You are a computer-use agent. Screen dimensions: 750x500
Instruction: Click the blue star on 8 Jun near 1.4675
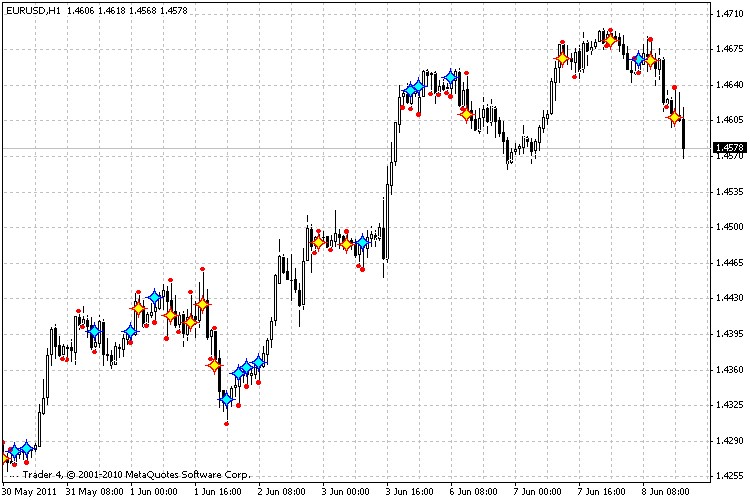(638, 60)
